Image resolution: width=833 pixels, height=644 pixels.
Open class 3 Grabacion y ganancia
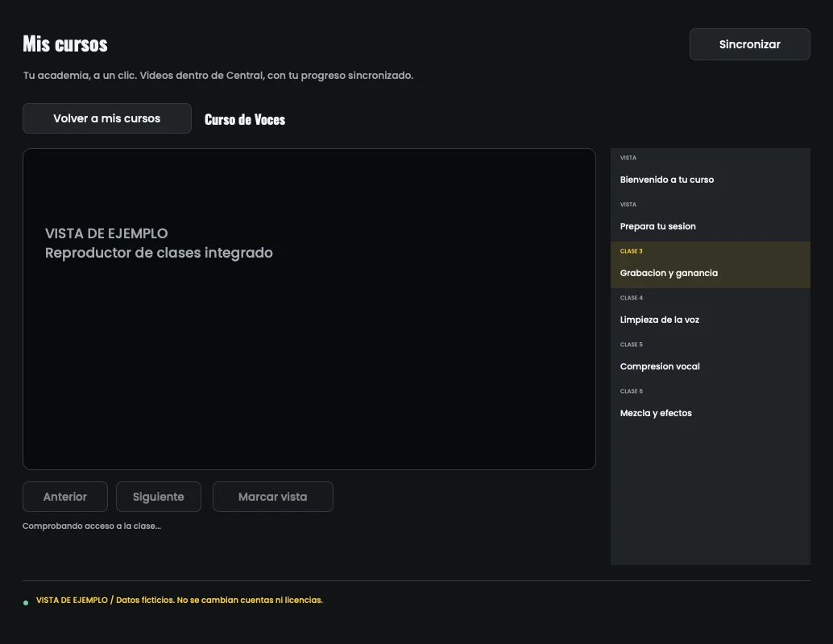point(711,265)
